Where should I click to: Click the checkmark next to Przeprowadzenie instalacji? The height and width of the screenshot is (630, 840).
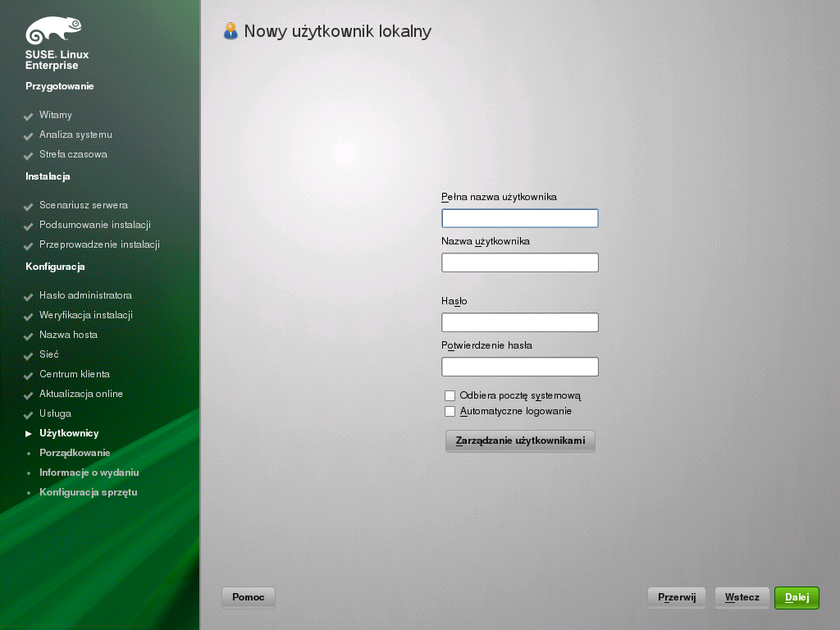[x=29, y=246]
